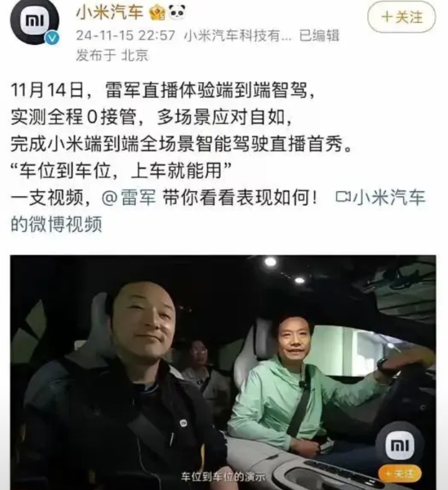
Task: Click the video camera icon before 小米汽车
Action: click(x=343, y=197)
